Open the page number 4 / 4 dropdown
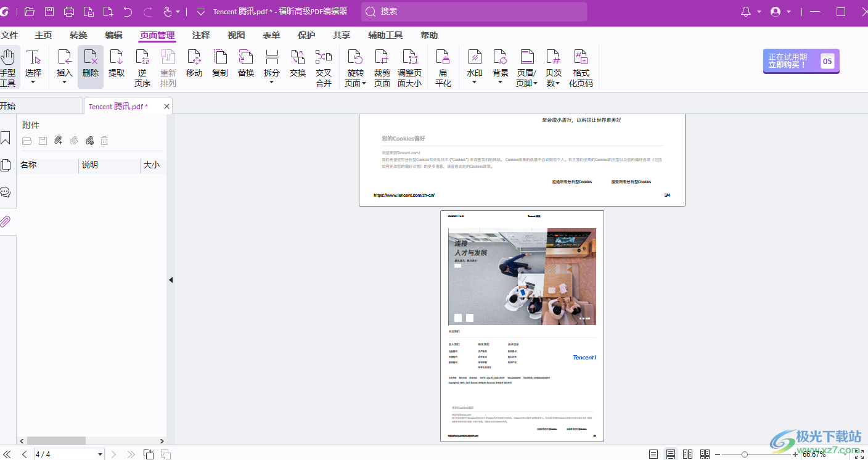The width and height of the screenshot is (868, 460). (x=100, y=454)
